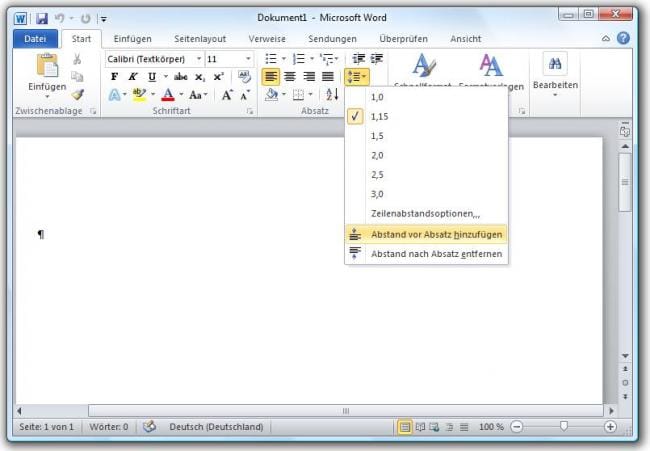
Task: Click the Cut scissors icon
Action: 77,59
